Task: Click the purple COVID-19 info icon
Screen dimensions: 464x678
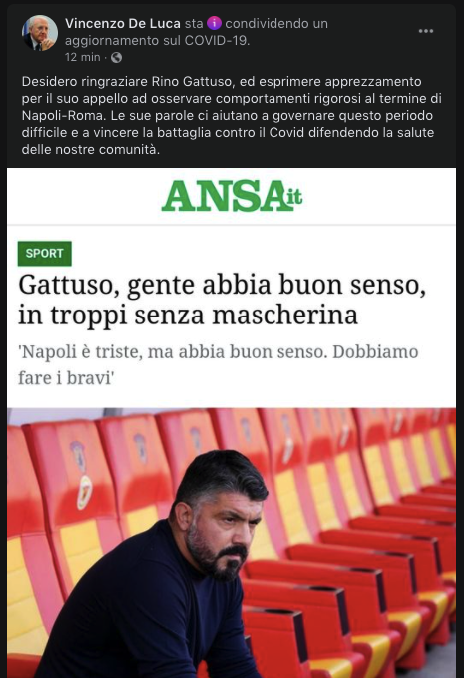Action: click(214, 23)
